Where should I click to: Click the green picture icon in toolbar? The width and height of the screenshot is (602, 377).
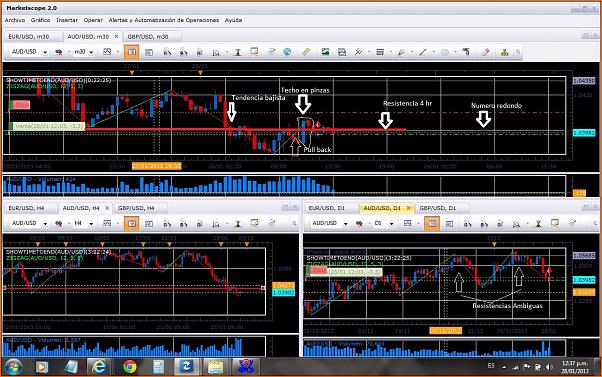click(325, 52)
